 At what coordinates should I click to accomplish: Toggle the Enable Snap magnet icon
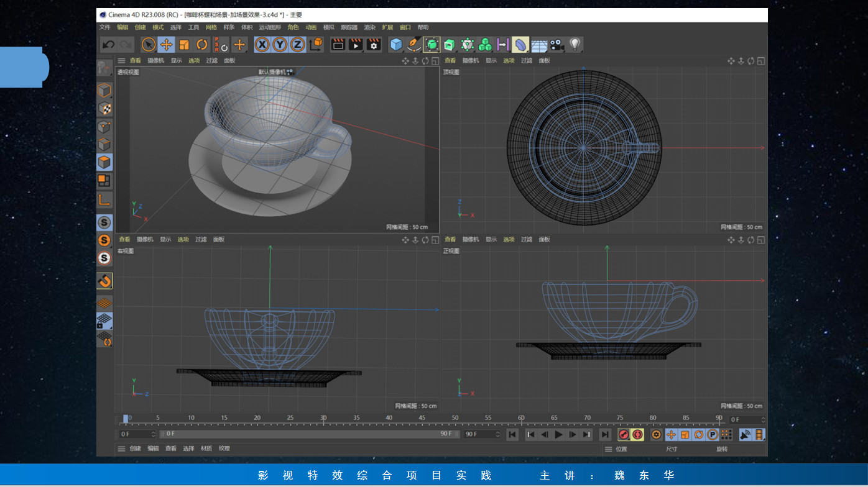click(x=104, y=281)
